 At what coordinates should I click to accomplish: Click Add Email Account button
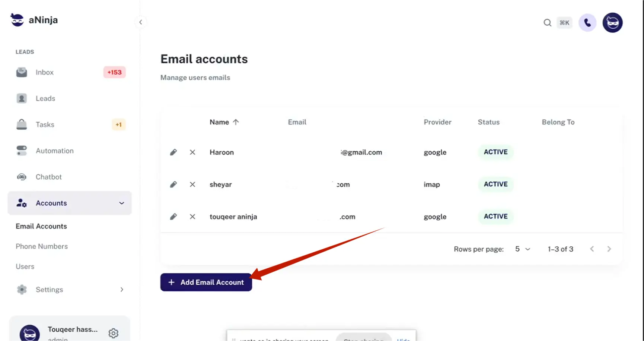[206, 282]
